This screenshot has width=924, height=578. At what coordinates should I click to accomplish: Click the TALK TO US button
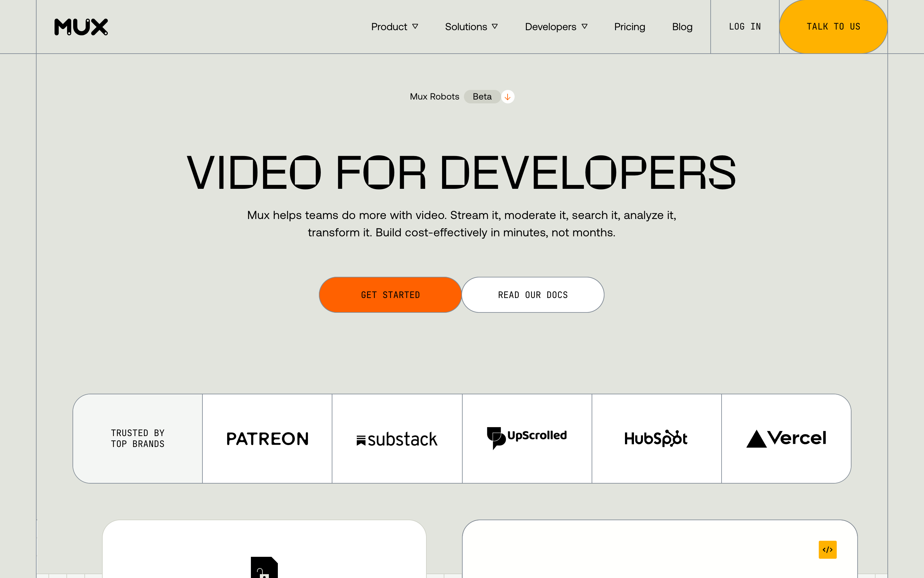tap(833, 27)
